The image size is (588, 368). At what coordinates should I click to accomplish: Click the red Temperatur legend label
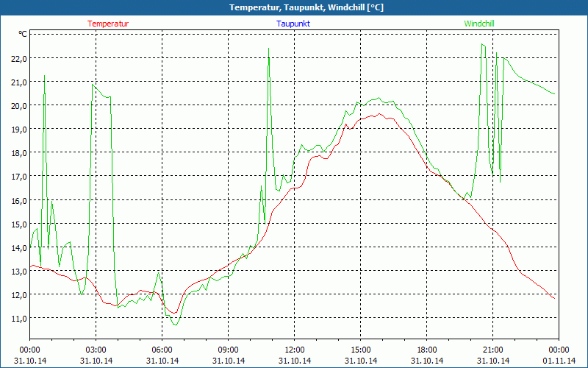(108, 24)
